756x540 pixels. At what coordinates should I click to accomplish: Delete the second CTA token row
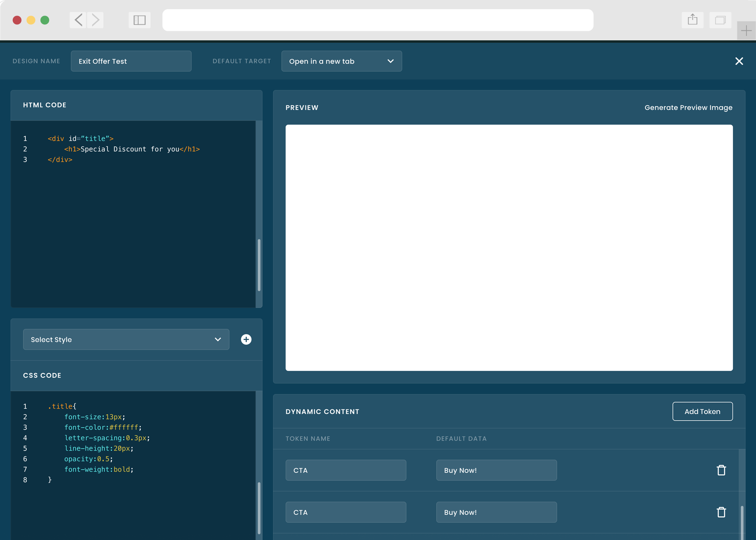point(721,512)
